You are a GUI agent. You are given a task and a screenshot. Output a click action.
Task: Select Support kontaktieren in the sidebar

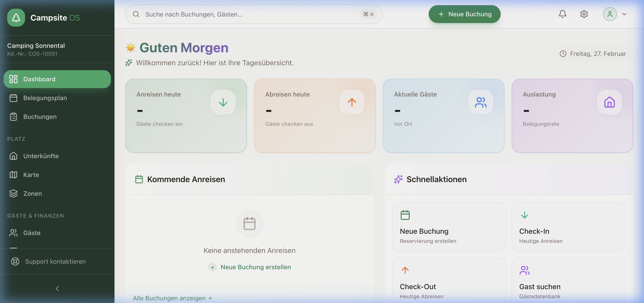click(x=55, y=261)
